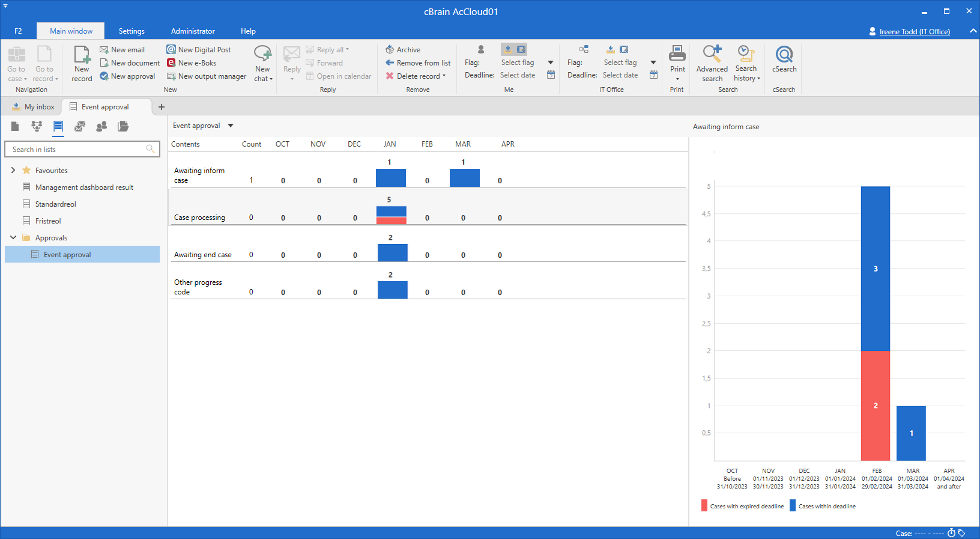Select the Management dashboard result list
980x539 pixels.
[x=84, y=187]
